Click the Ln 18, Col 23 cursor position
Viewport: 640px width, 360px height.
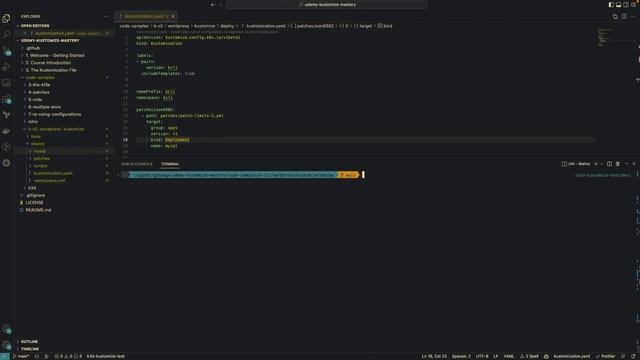click(x=434, y=356)
